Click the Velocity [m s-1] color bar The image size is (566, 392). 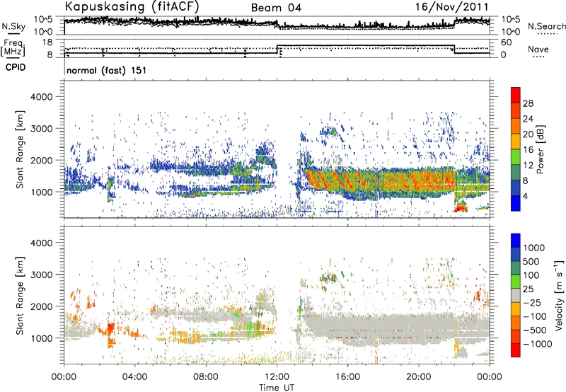(x=516, y=295)
